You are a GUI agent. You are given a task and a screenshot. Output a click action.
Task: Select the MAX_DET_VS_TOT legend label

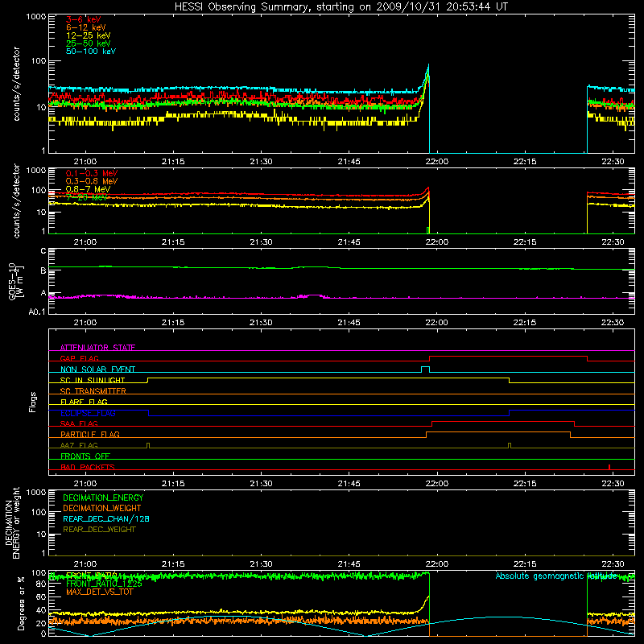pos(99,592)
